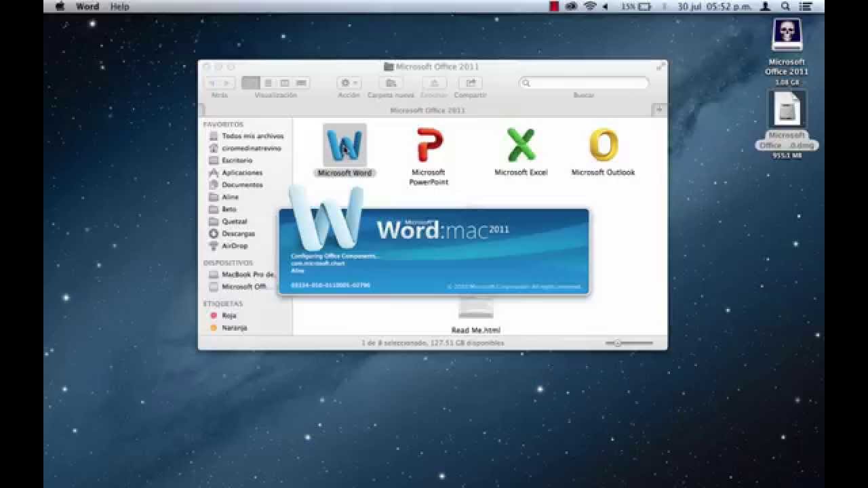This screenshot has height=488, width=868.
Task: Open the Help menu
Action: pyautogui.click(x=119, y=6)
